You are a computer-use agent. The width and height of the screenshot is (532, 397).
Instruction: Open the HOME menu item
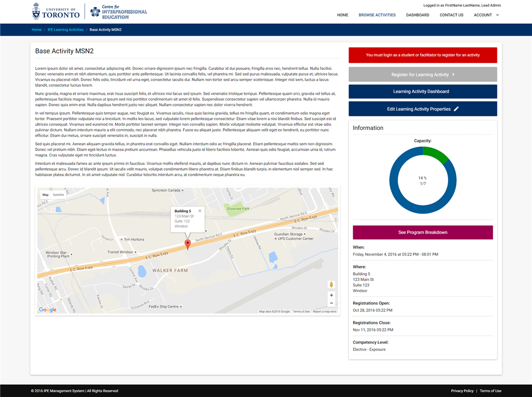[342, 15]
